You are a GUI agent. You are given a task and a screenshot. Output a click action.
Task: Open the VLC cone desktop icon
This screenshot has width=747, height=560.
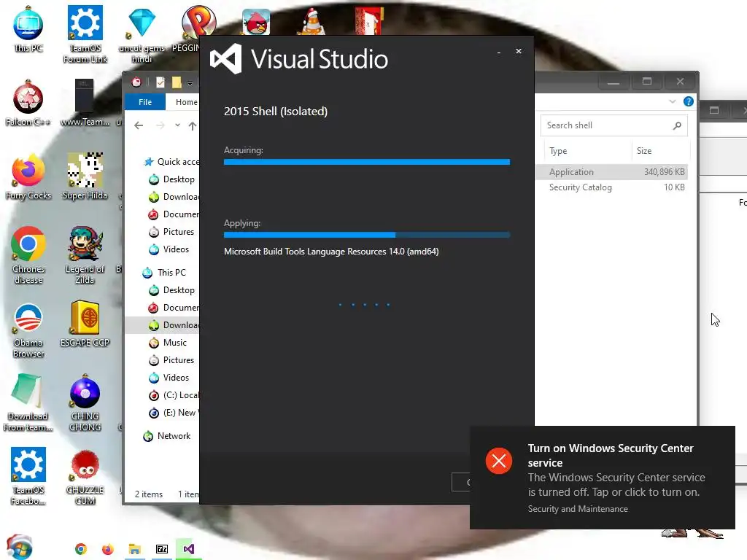pos(313,23)
